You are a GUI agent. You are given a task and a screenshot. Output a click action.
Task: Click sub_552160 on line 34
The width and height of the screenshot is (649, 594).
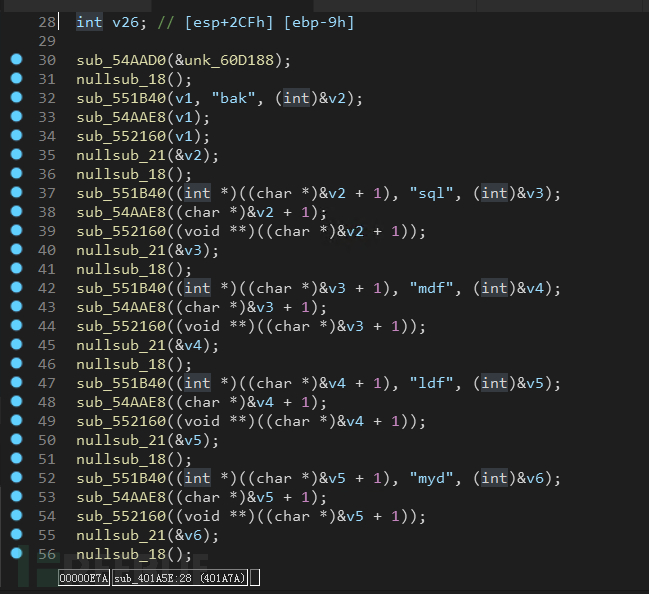(121, 137)
